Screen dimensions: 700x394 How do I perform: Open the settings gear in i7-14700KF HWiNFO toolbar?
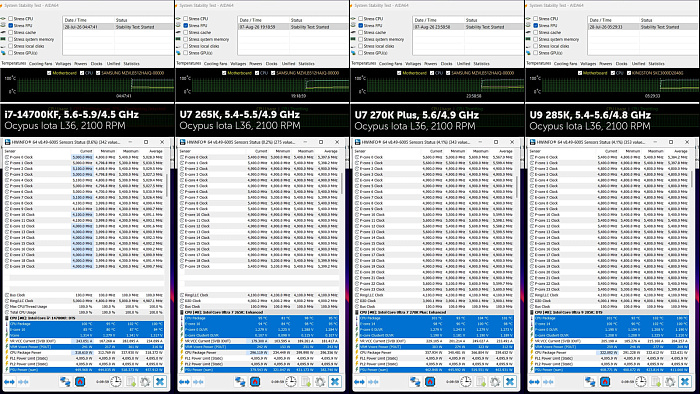(145, 382)
